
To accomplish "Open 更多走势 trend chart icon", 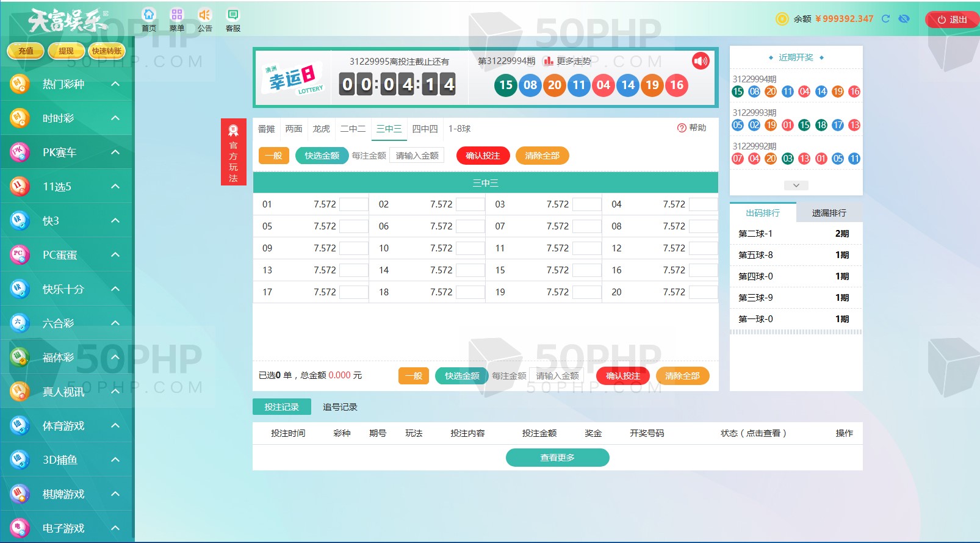I will pyautogui.click(x=549, y=61).
